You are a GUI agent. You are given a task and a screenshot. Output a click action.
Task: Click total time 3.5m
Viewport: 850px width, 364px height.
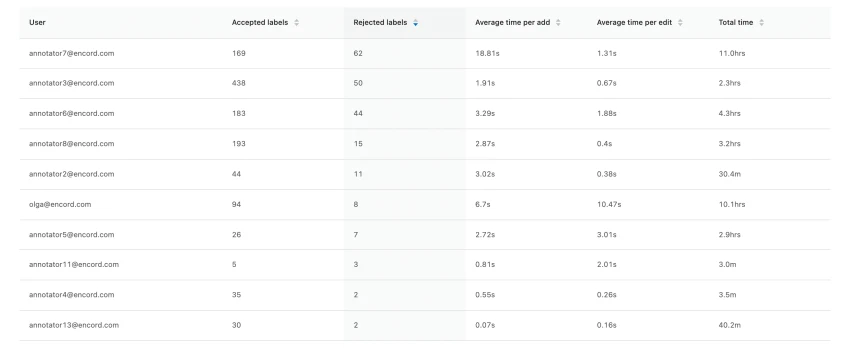(x=727, y=295)
